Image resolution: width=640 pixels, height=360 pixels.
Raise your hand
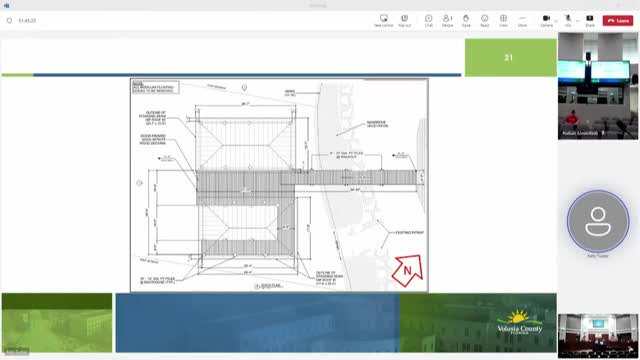466,20
